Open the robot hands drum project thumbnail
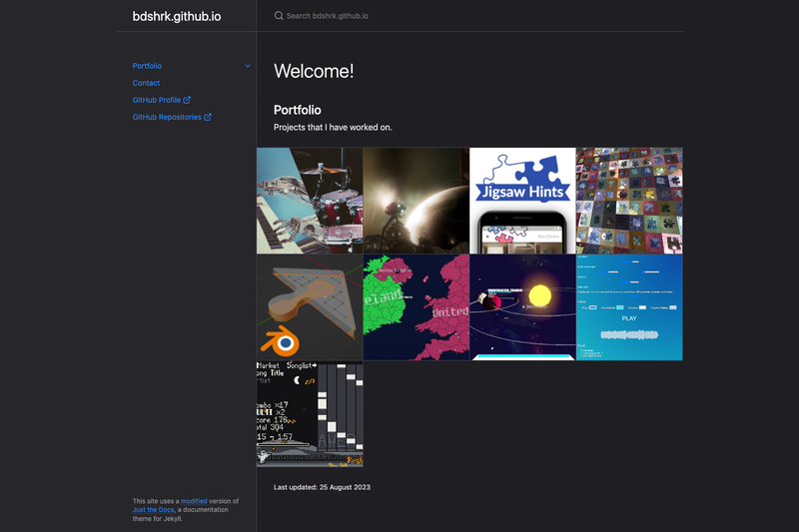 310,201
